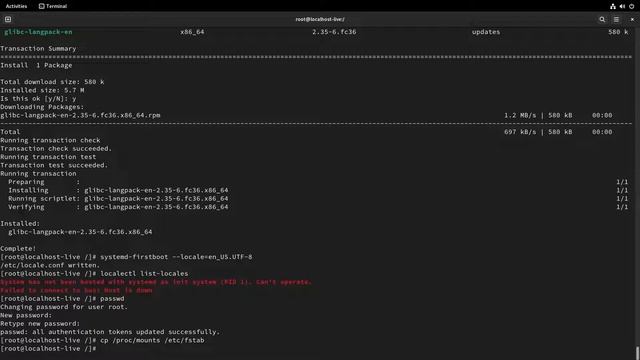This screenshot has height=360, width=640.
Task: Click the 'Running scriptlet' line
Action: tap(118, 199)
